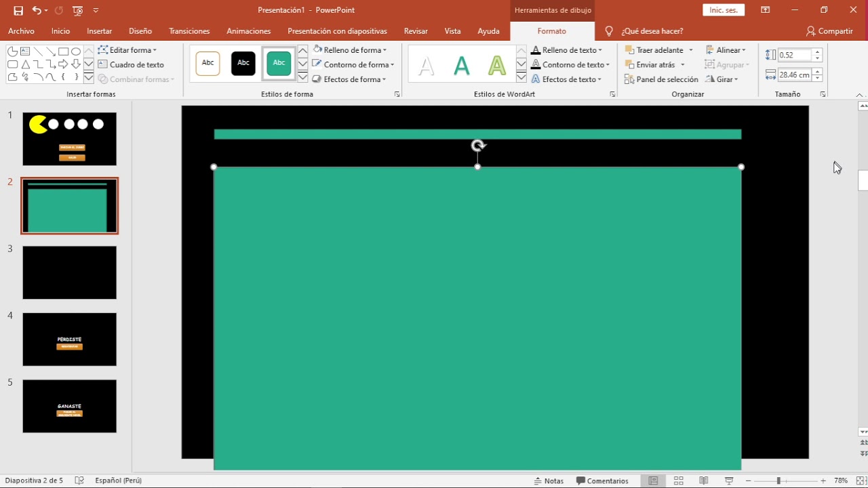Click Cuadro de texto button

tap(132, 64)
